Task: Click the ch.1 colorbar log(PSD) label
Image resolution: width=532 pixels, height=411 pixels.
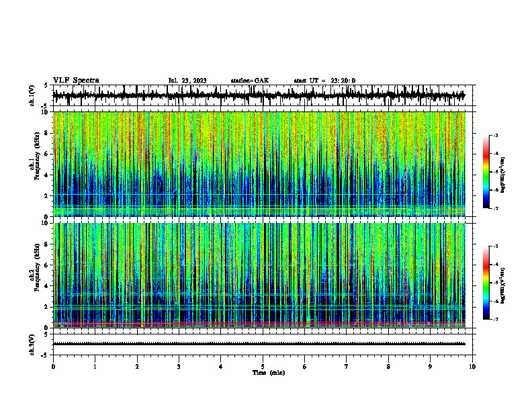Action: [x=502, y=175]
